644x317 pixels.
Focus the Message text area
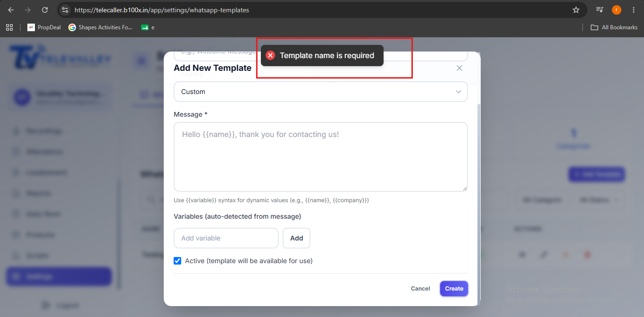(321, 157)
